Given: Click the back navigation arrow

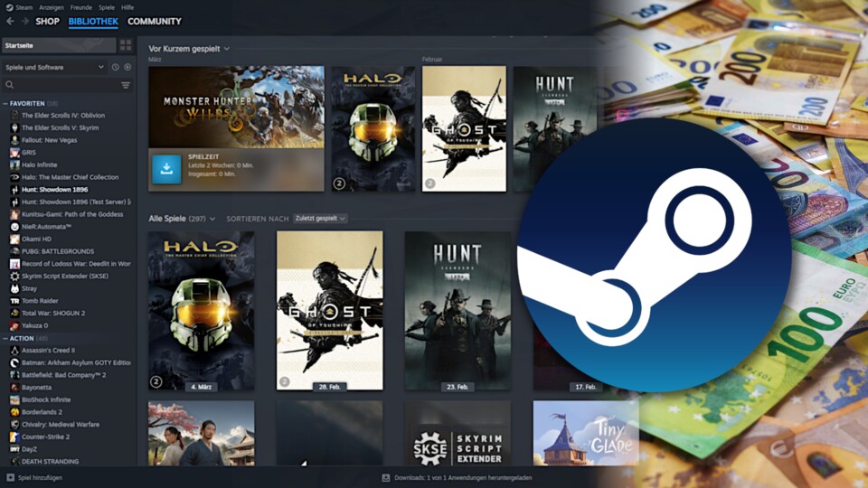Looking at the screenshot, I should pos(10,21).
